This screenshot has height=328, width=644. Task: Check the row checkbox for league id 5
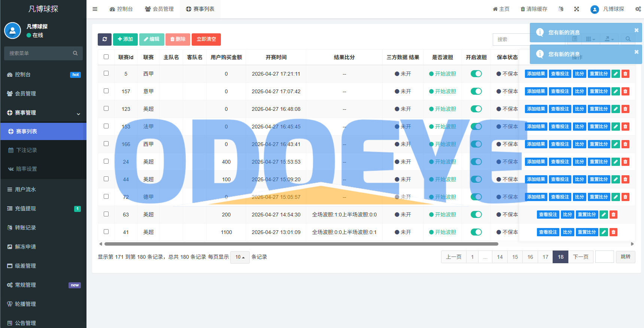(x=106, y=73)
